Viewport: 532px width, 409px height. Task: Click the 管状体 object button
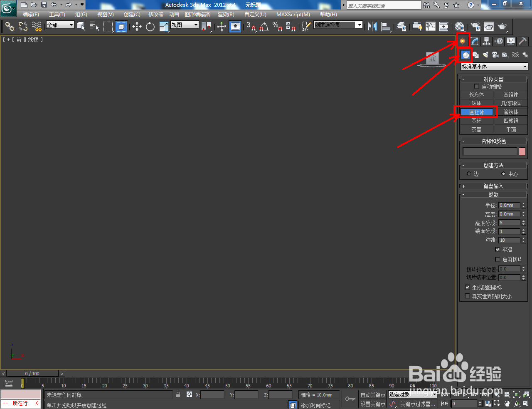(511, 112)
